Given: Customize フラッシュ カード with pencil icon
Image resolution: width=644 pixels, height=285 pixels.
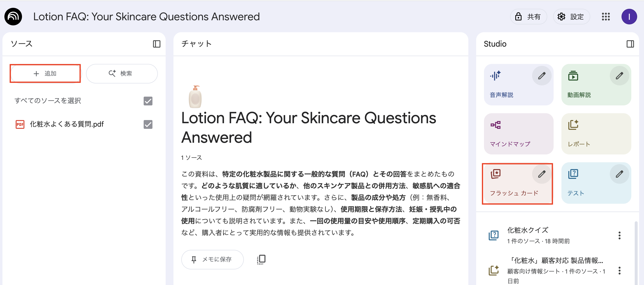Looking at the screenshot, I should point(541,174).
